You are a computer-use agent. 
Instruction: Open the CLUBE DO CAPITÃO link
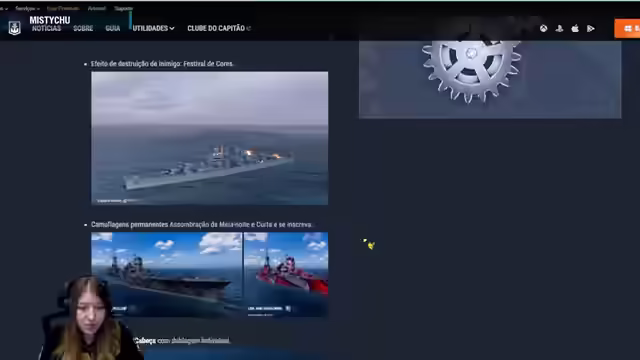[219, 28]
